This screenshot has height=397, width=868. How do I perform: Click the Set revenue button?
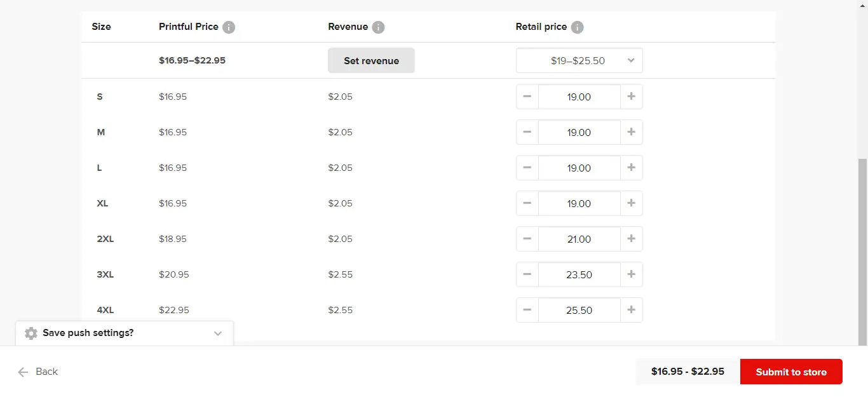point(371,60)
